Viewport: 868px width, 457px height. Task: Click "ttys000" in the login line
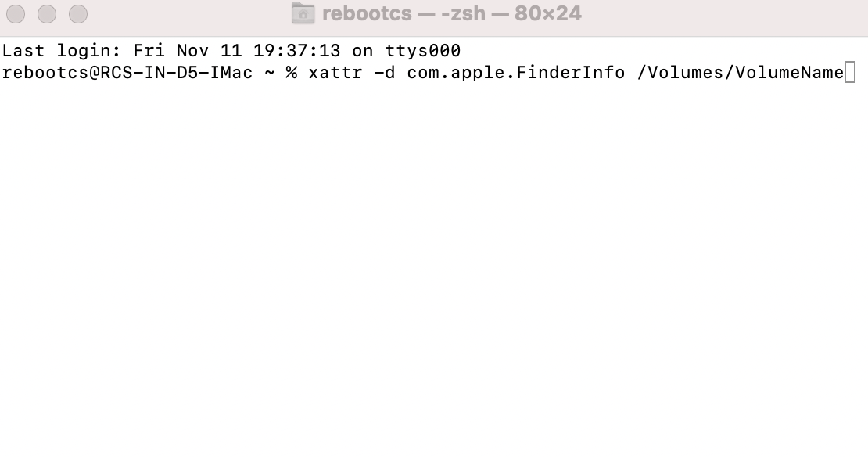pos(423,51)
